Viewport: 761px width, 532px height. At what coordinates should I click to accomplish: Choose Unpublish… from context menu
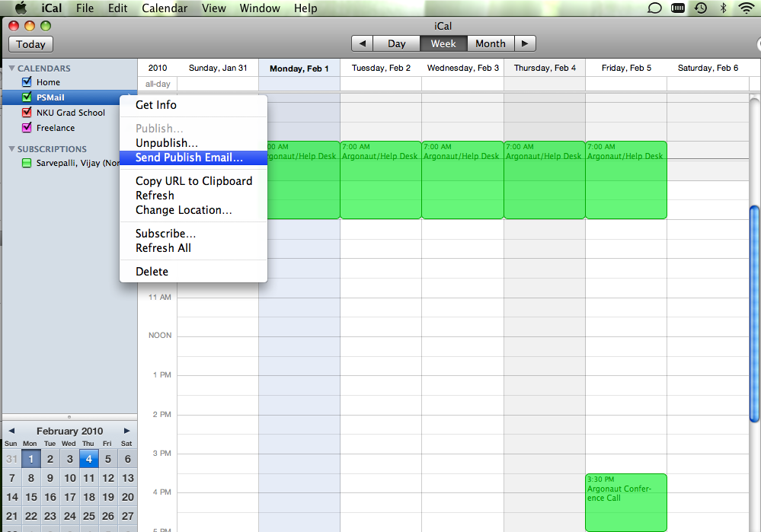[193, 143]
